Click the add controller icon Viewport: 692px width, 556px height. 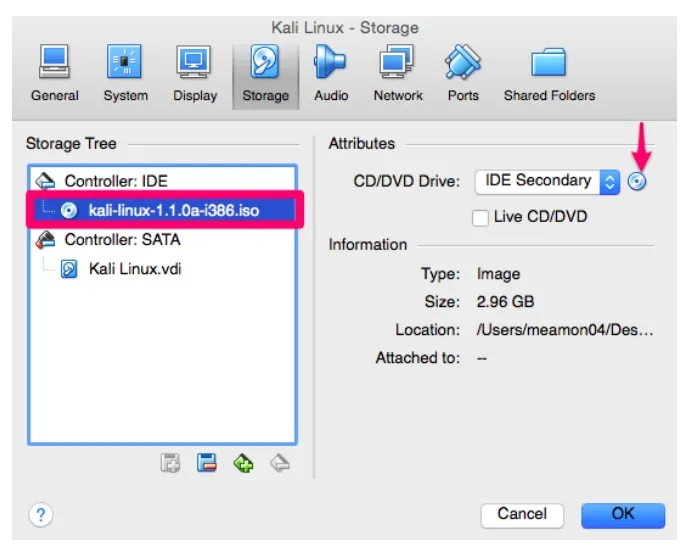tap(243, 463)
